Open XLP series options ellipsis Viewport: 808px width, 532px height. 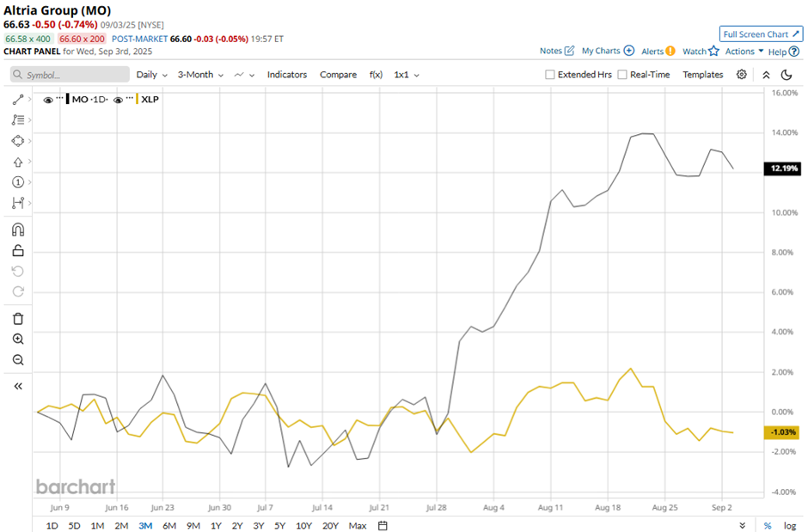point(129,98)
